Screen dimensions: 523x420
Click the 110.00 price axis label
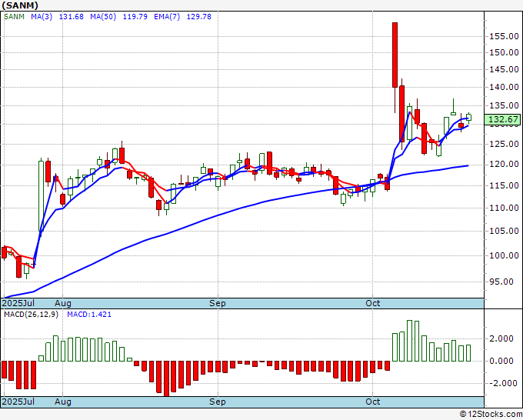tap(504, 208)
